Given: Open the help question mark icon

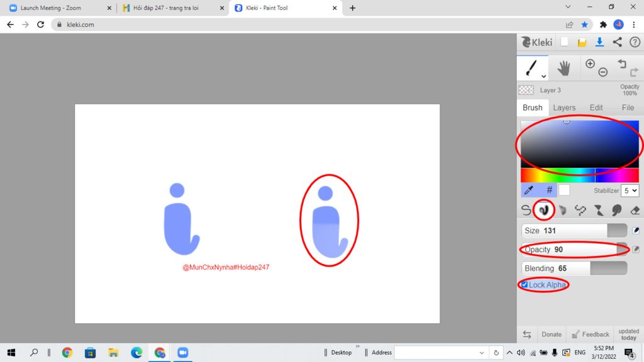Looking at the screenshot, I should (635, 42).
